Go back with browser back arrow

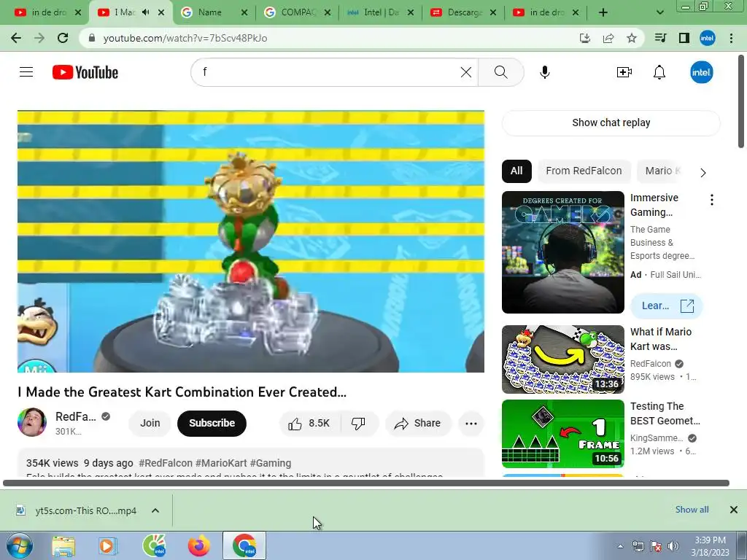pos(16,38)
